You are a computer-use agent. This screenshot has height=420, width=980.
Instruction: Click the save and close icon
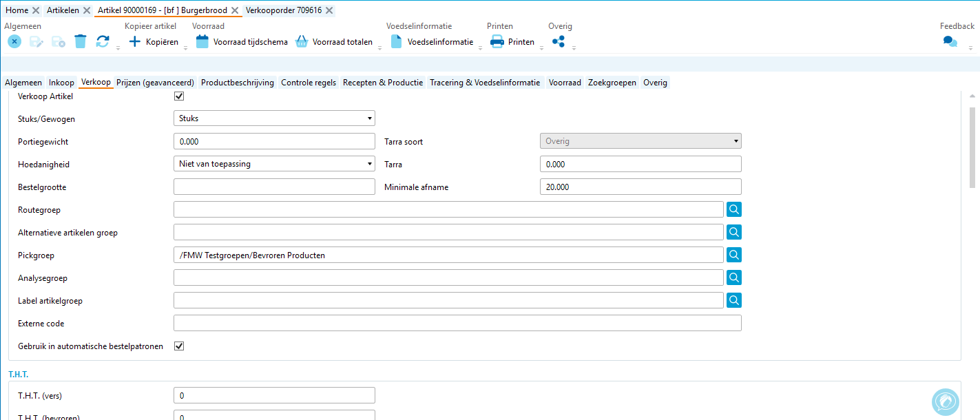pyautogui.click(x=59, y=42)
